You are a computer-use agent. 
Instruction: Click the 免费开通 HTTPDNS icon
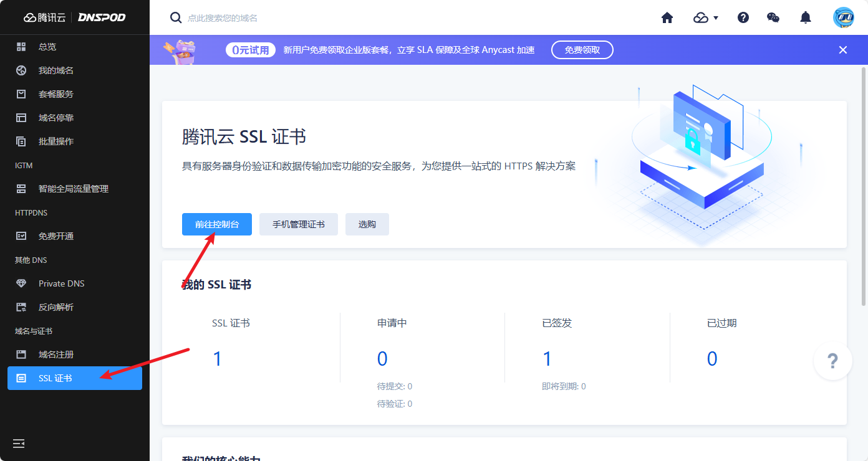[21, 236]
